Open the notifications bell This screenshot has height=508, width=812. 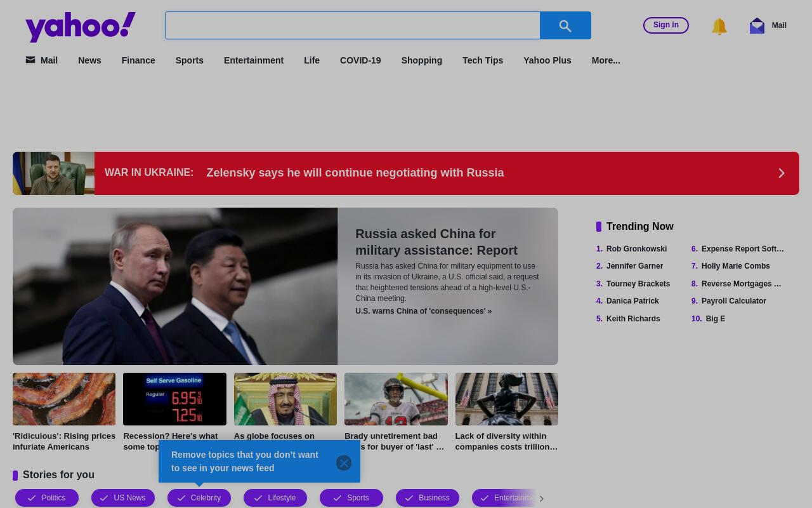(x=719, y=26)
